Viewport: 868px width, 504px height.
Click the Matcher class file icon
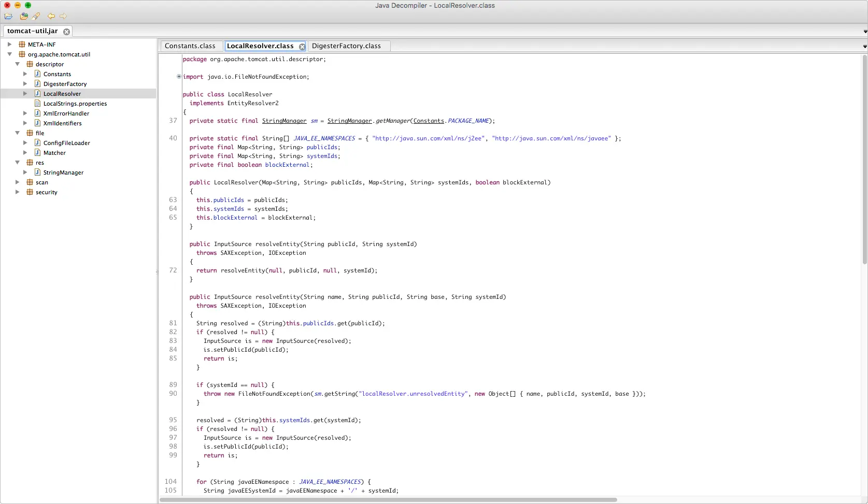(x=37, y=153)
